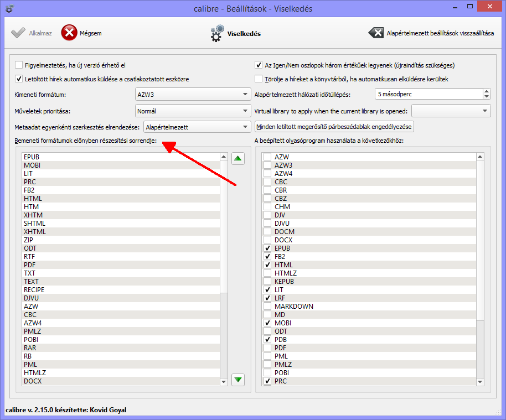The height and width of the screenshot is (420, 506).
Task: Click Alapértelmezett beállítások visszaállítása
Action: point(440,33)
